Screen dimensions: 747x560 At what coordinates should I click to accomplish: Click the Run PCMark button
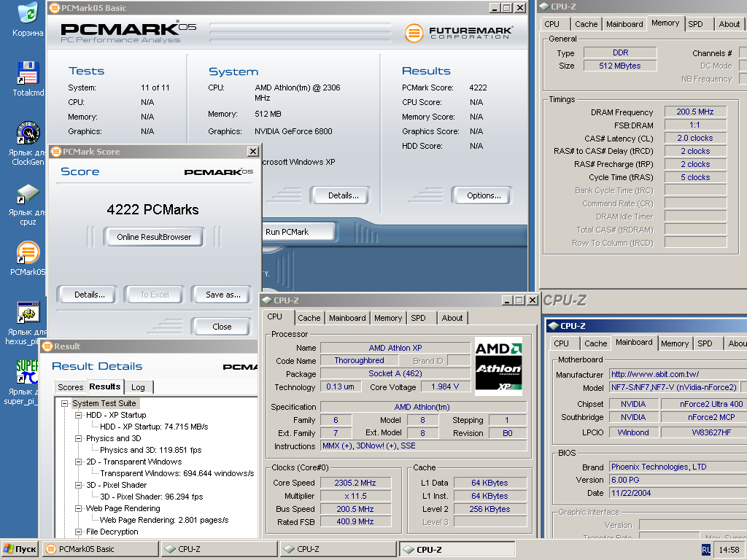click(298, 232)
